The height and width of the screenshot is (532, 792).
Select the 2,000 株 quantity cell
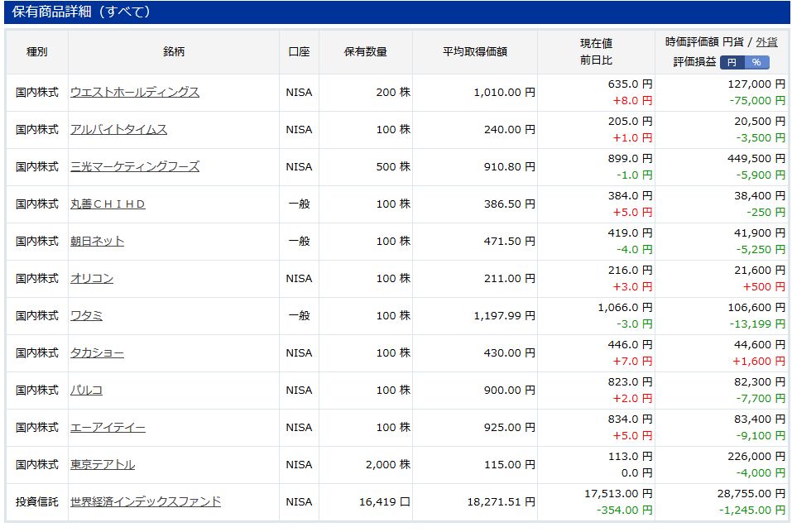pos(388,465)
